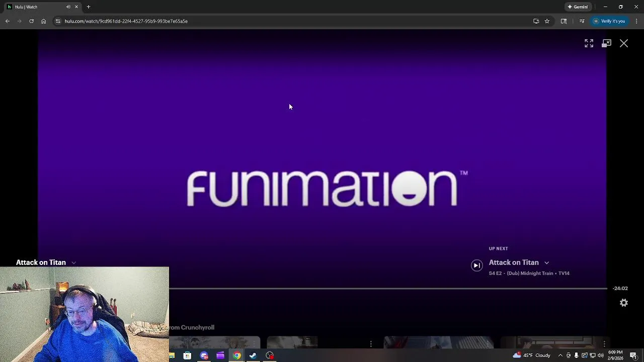Mute the Hulu tab audio icon
The image size is (644, 362).
68,7
